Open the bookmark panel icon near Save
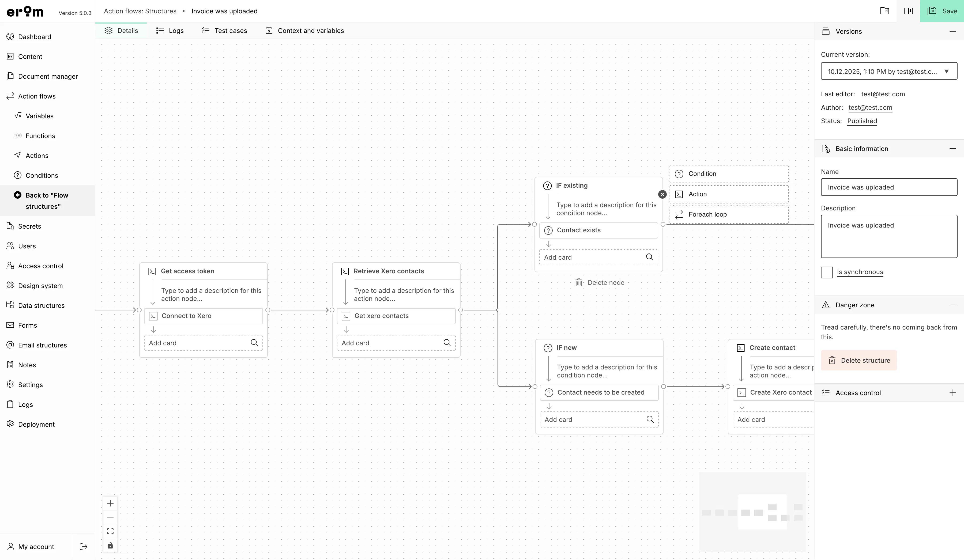This screenshot has width=964, height=560. click(x=885, y=11)
